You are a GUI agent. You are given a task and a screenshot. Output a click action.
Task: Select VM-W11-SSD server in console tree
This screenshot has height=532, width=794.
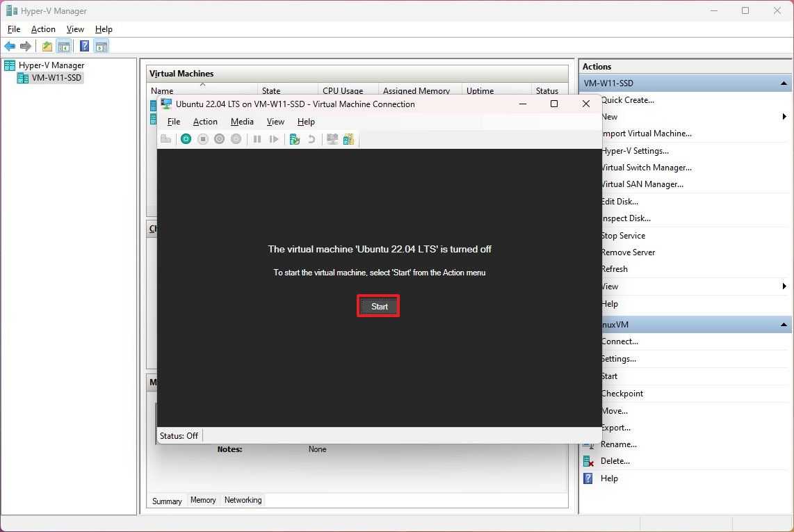pos(56,77)
